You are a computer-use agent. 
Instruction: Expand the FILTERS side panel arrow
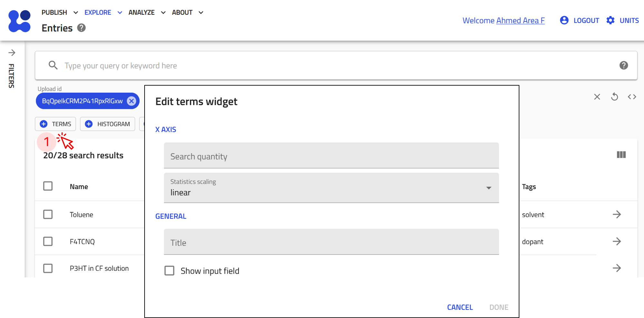tap(12, 52)
